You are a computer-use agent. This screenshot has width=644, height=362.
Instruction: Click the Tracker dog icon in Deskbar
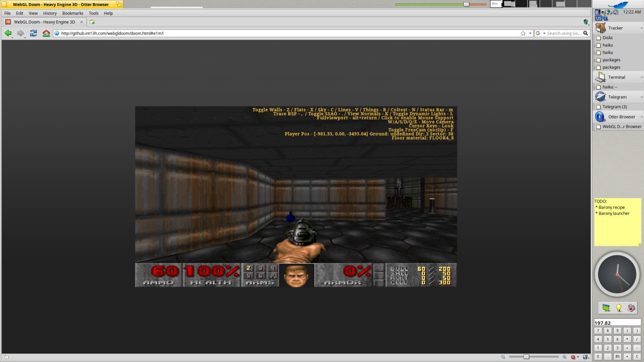tap(600, 28)
